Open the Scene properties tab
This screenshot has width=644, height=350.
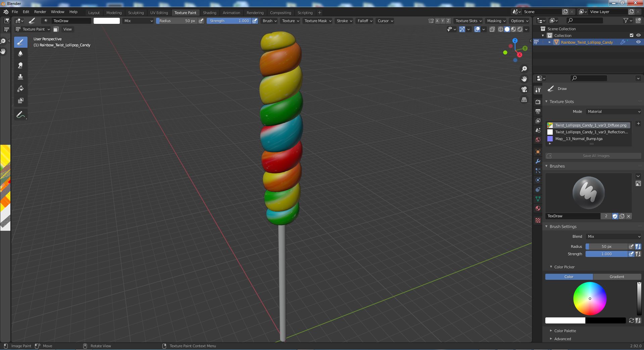click(538, 130)
